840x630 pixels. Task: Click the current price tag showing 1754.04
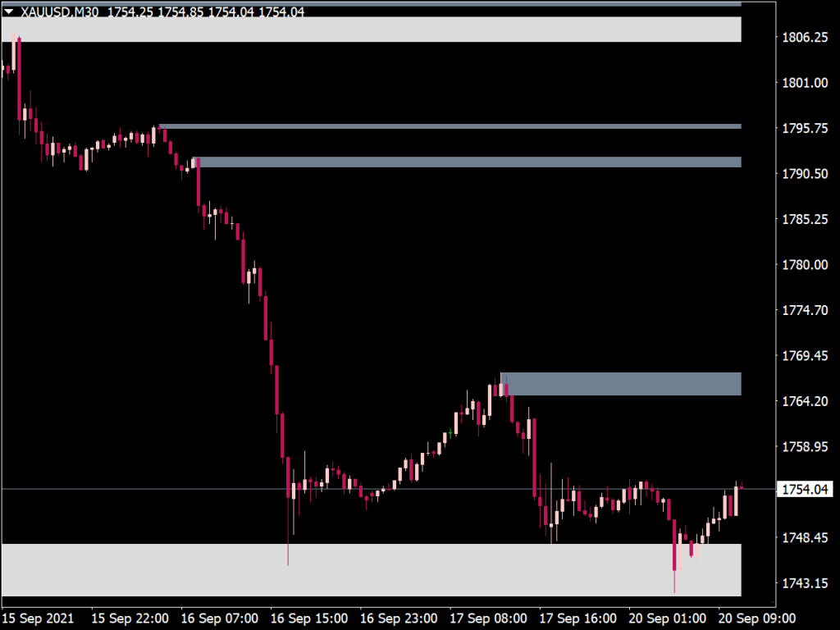click(x=806, y=489)
